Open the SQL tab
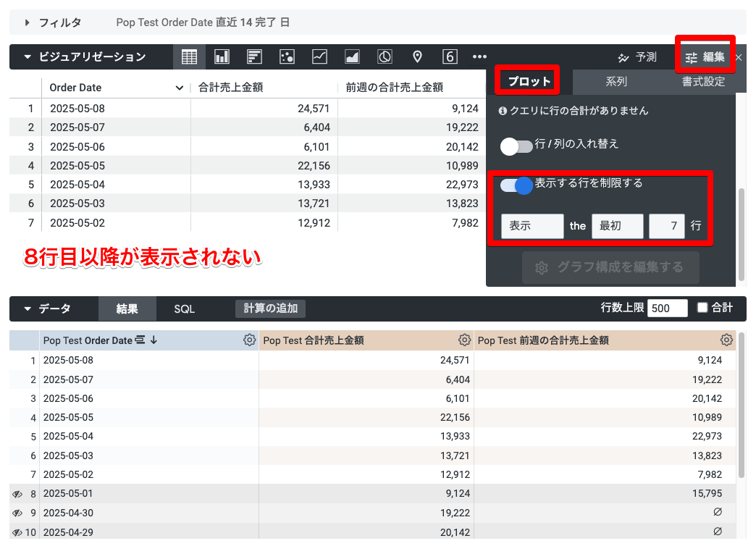 [x=184, y=309]
